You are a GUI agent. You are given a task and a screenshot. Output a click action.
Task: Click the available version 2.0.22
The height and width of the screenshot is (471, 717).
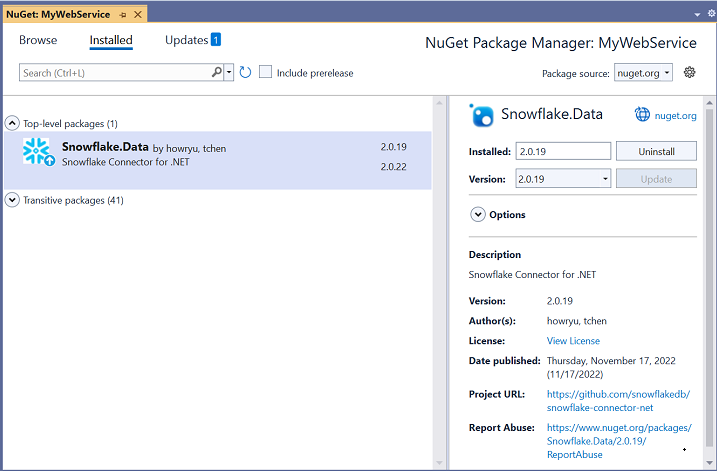pos(393,167)
